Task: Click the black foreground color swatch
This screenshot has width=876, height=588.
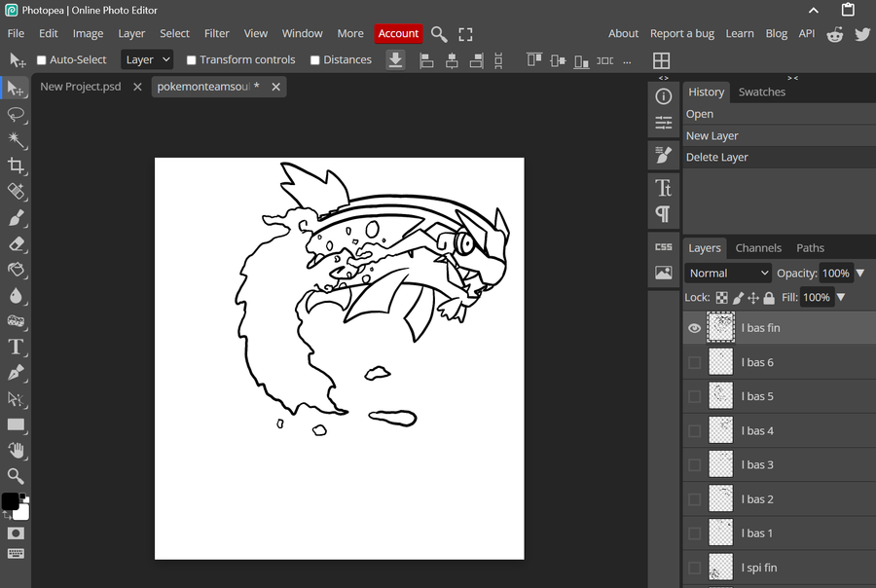Action: tap(10, 501)
